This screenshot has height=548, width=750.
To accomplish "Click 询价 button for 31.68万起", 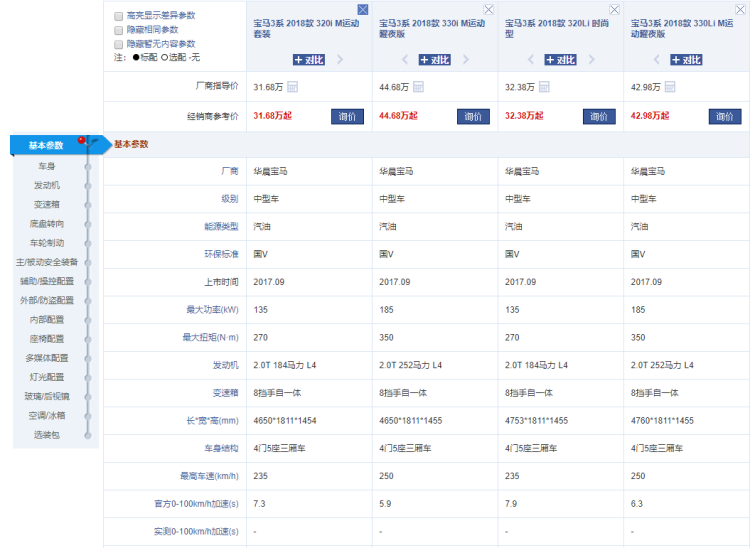I will [347, 116].
